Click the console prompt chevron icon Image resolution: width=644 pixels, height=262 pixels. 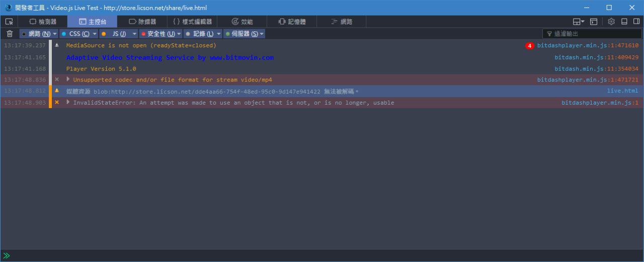click(x=7, y=255)
